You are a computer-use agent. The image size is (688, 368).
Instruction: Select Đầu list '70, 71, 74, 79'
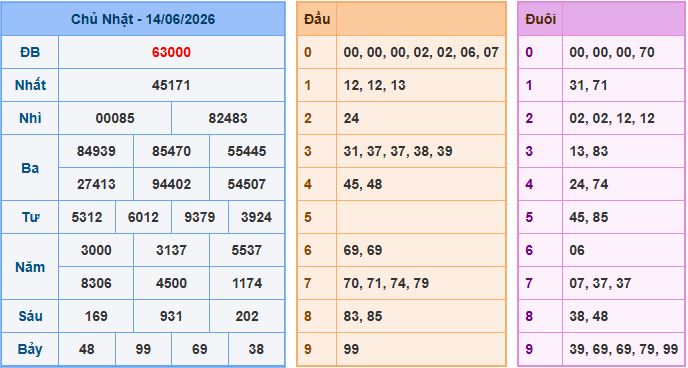[386, 283]
